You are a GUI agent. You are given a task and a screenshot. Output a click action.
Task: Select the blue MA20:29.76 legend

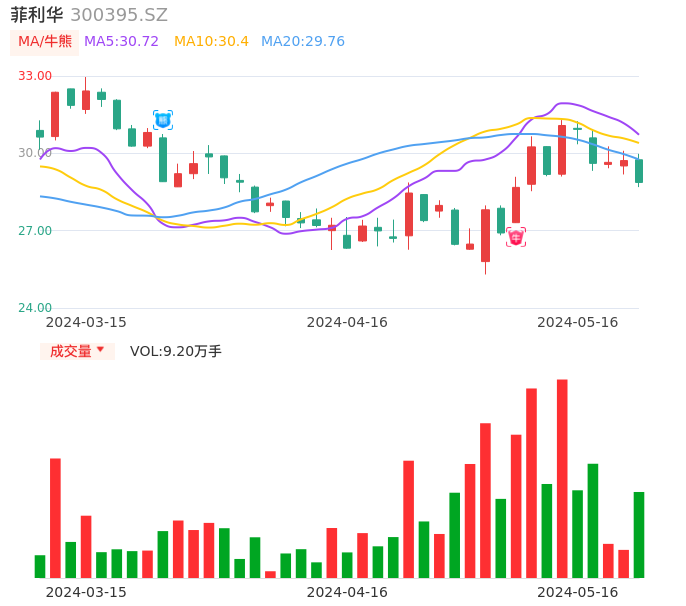tap(302, 42)
